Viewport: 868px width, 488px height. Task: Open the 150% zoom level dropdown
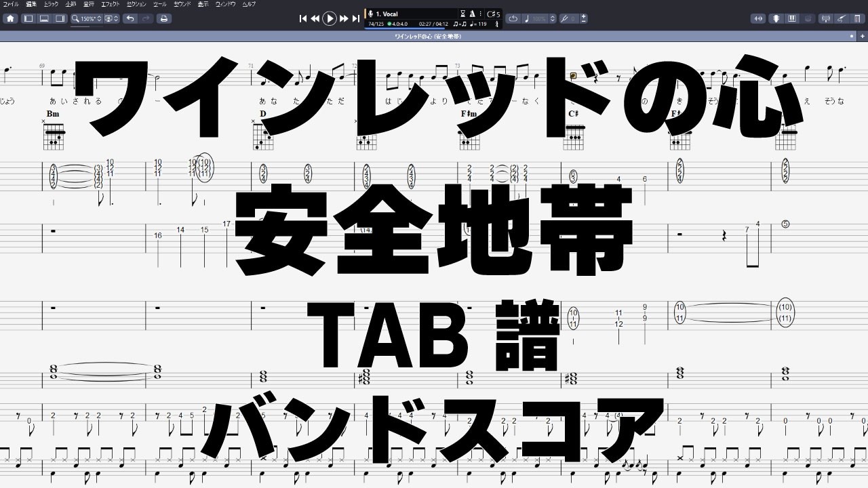86,18
